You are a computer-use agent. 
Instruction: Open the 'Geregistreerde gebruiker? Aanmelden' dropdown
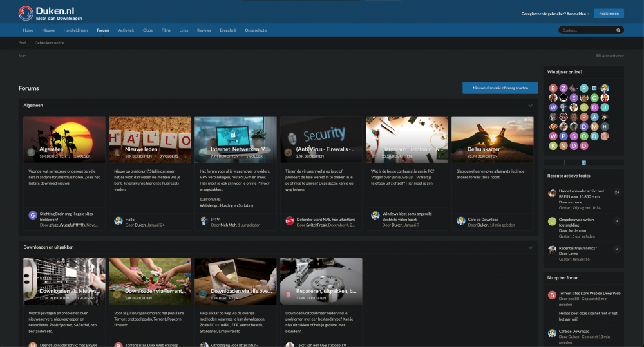(555, 14)
